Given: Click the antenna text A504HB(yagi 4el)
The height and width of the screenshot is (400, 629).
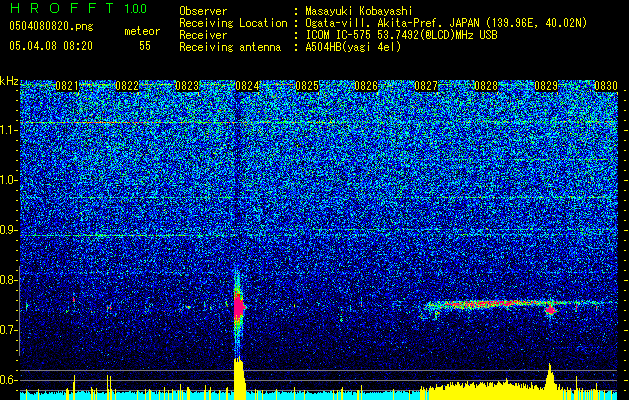Looking at the screenshot, I should tap(353, 47).
